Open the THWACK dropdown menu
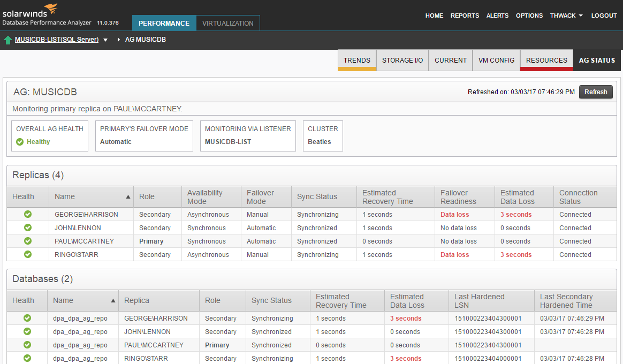 [x=566, y=16]
